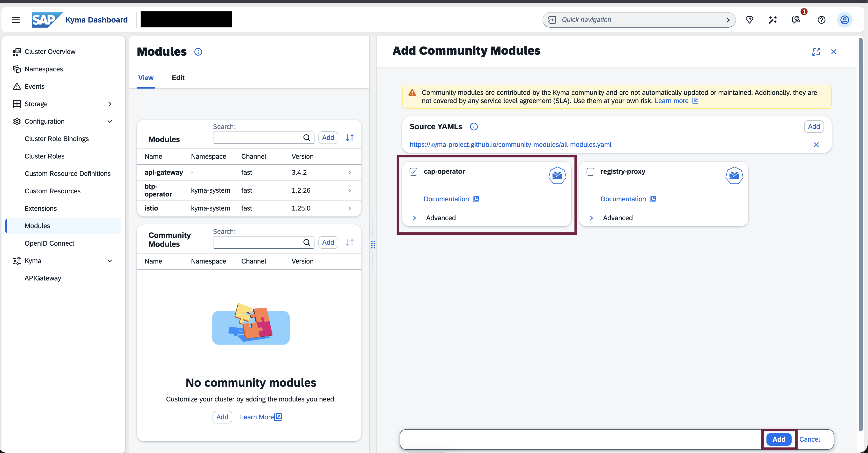
Task: Collapse the Configuration section in the sidebar
Action: pyautogui.click(x=110, y=121)
